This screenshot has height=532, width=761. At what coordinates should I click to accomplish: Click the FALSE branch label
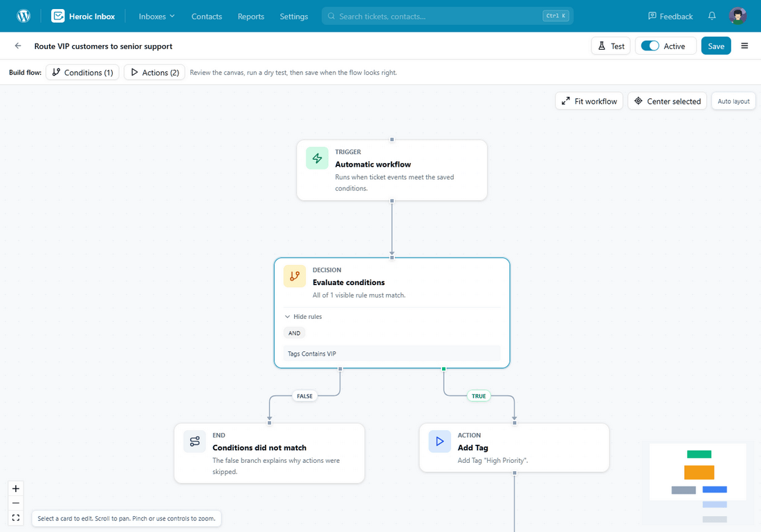click(x=305, y=396)
